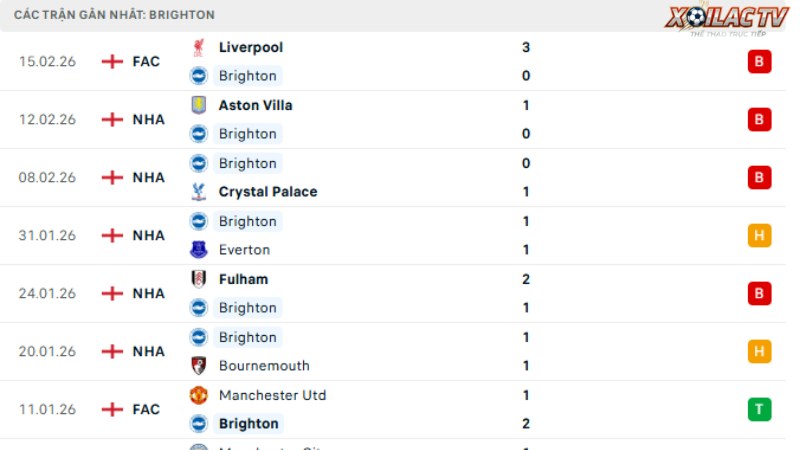Click the Fulham club crest icon
The image size is (800, 450).
198,279
